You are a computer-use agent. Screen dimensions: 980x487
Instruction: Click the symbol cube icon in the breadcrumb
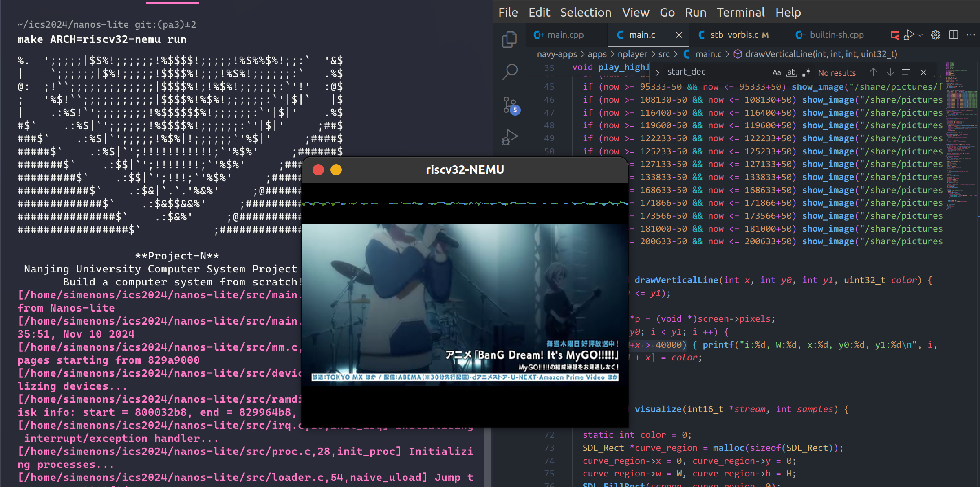pyautogui.click(x=738, y=54)
